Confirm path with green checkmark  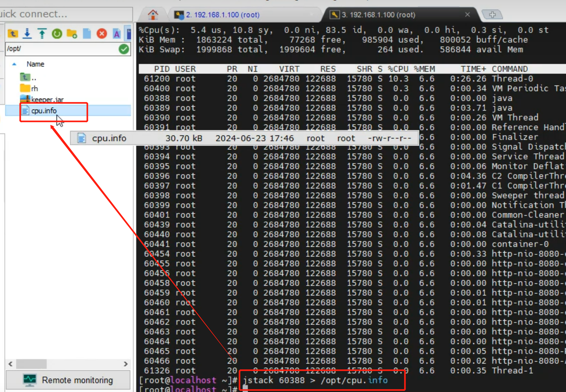[124, 49]
